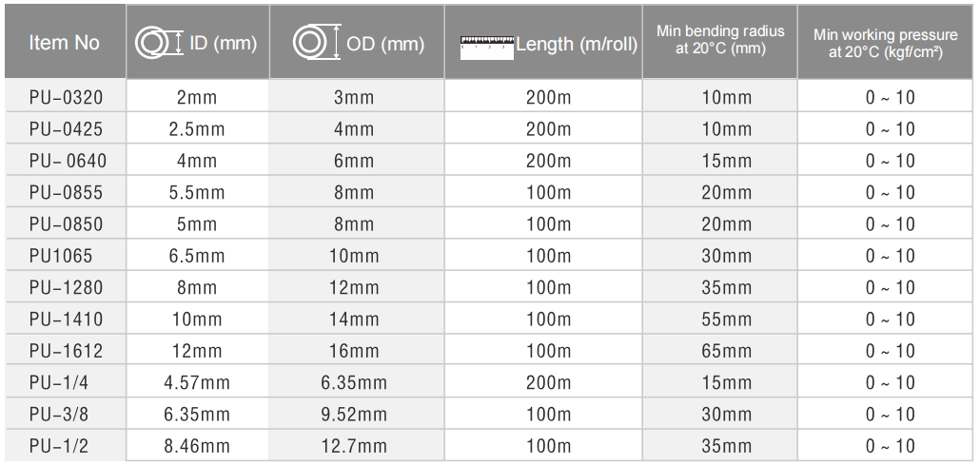This screenshot has width=980, height=465.
Task: Click the 12.7mm OD value
Action: tap(354, 446)
